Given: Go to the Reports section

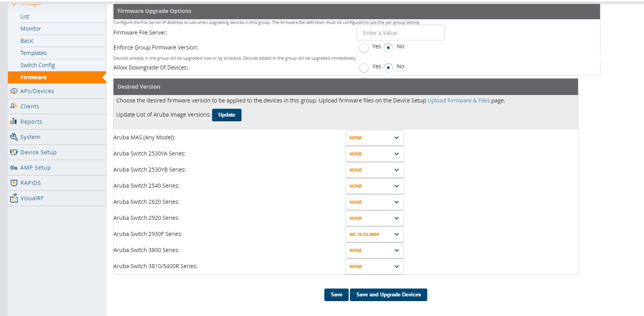Looking at the screenshot, I should click(57, 122).
